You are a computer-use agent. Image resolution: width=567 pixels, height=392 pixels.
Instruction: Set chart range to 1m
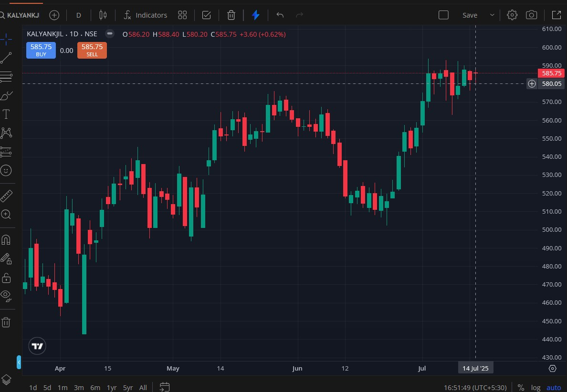pyautogui.click(x=63, y=388)
